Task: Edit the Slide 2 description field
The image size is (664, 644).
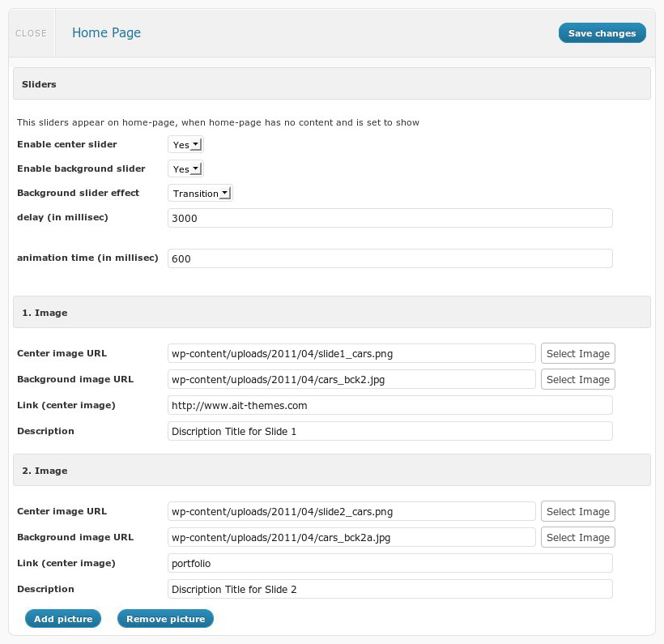Action: point(389,589)
